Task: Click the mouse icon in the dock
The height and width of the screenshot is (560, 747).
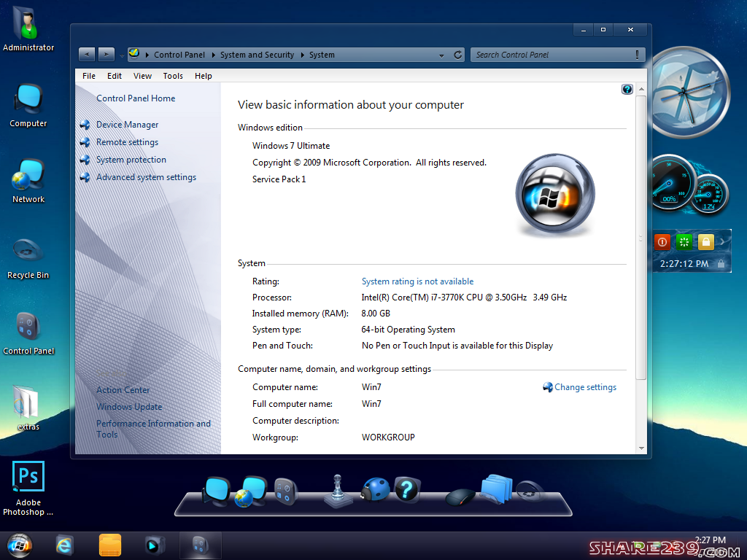Action: pos(460,497)
